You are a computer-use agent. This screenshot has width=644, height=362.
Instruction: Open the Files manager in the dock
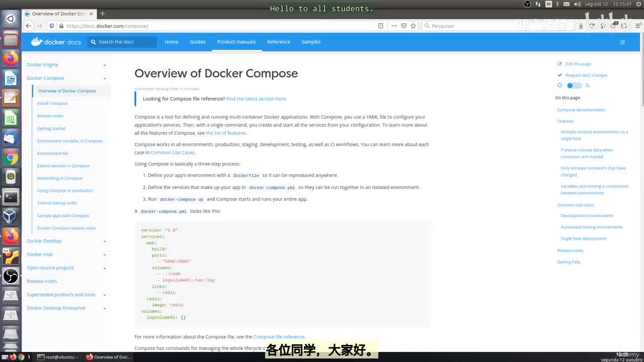click(11, 38)
